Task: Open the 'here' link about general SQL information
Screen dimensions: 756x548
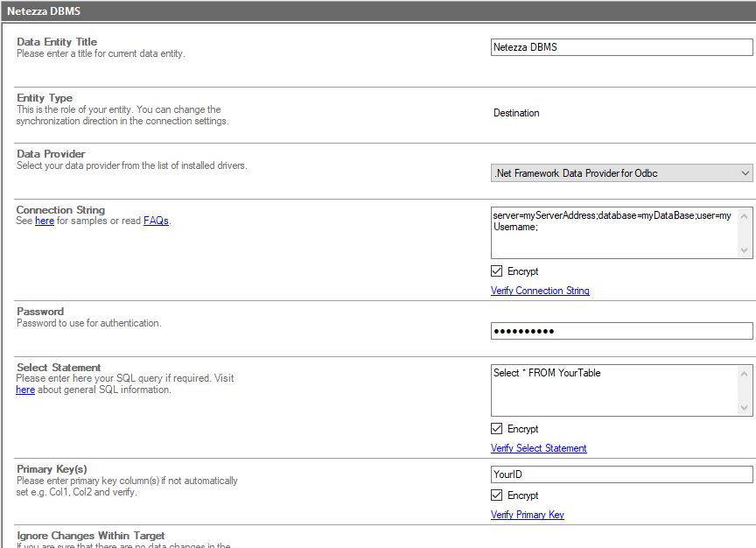Action: [x=25, y=390]
